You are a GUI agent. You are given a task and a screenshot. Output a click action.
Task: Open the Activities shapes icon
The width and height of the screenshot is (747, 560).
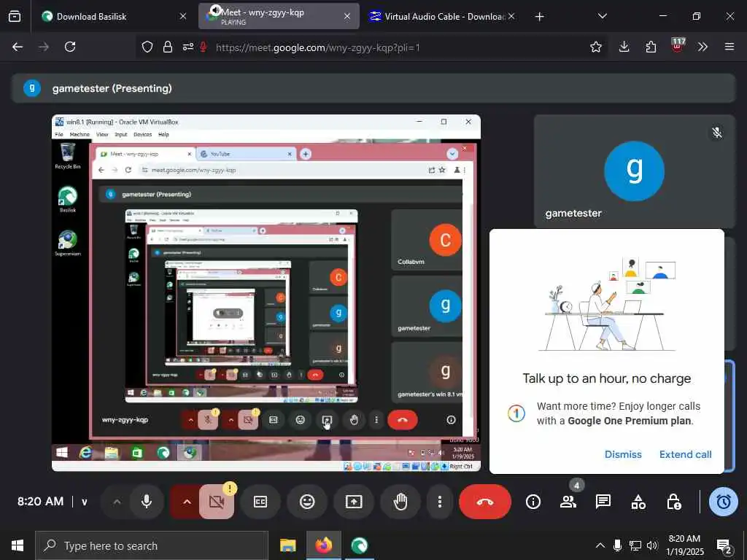pyautogui.click(x=638, y=502)
